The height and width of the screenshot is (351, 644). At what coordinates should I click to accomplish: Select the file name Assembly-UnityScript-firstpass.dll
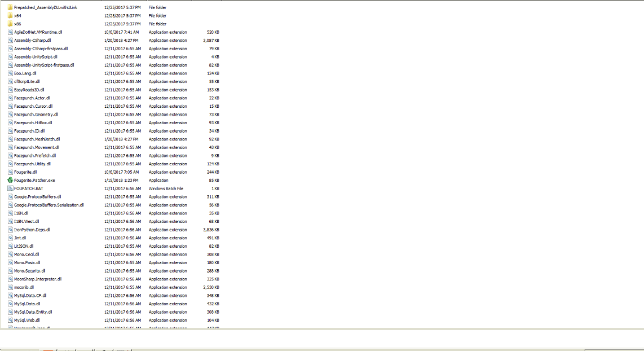click(x=44, y=65)
